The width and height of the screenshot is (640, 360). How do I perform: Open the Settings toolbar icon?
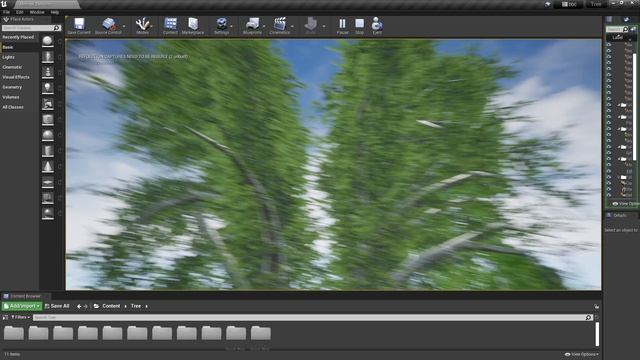[222, 25]
